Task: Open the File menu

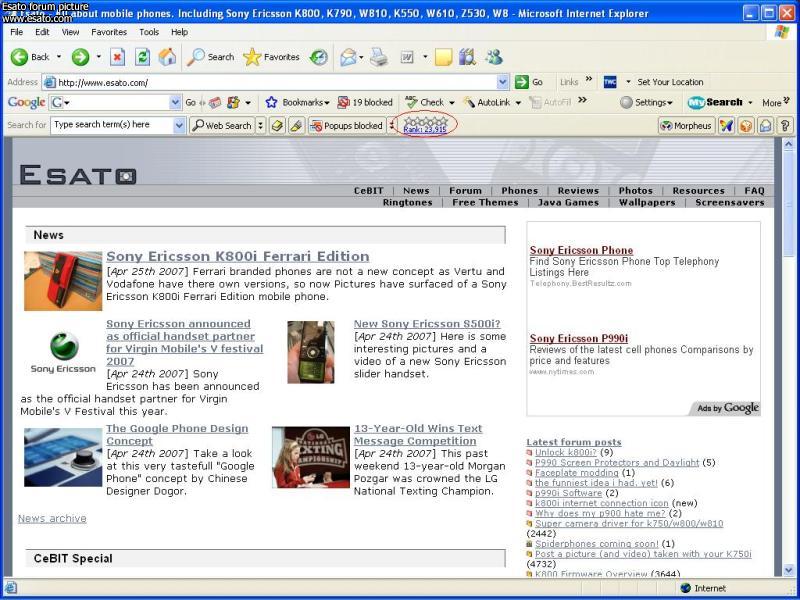Action: [x=16, y=32]
